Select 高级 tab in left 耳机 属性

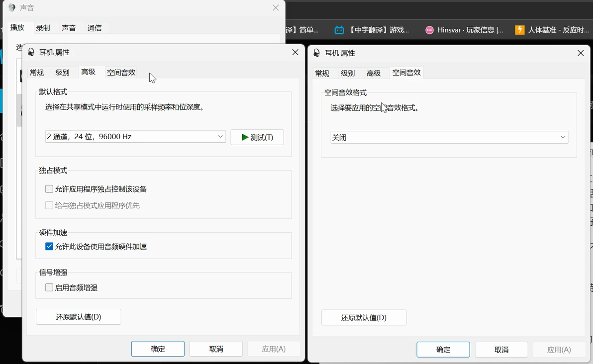point(88,72)
